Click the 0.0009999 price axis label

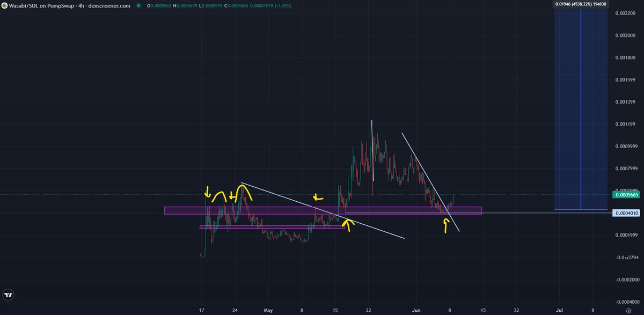[x=626, y=146]
